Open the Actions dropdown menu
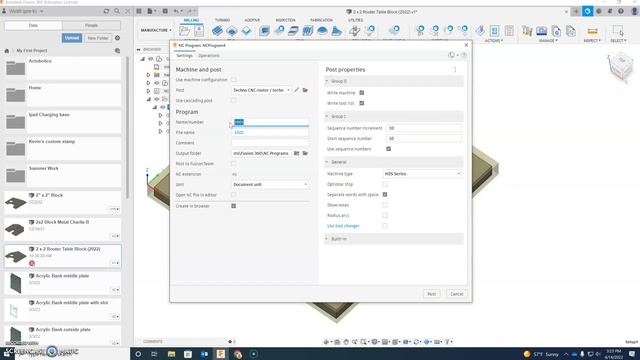 pos(494,41)
